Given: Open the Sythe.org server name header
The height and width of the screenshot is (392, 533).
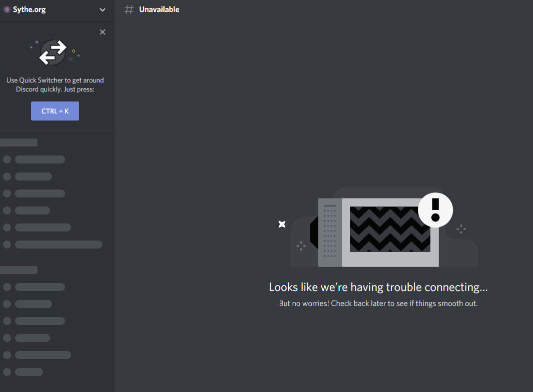Looking at the screenshot, I should [29, 10].
